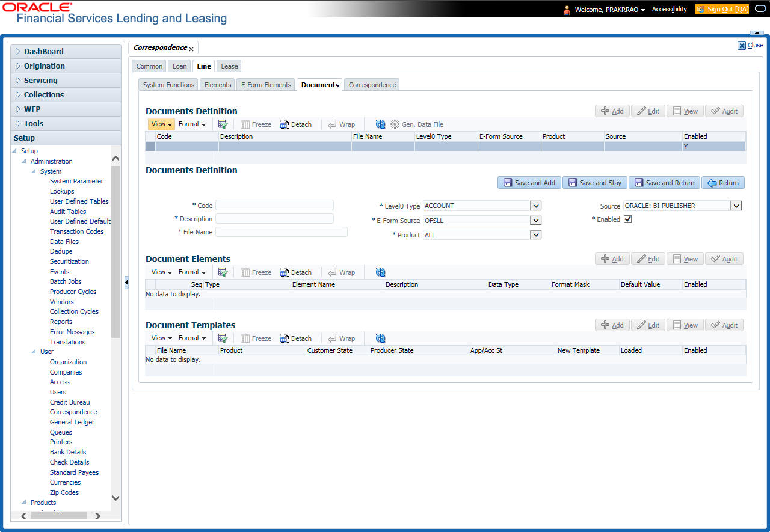The width and height of the screenshot is (770, 532).
Task: Open the Welcome, PRAKRRAO user menu
Action: (610, 10)
